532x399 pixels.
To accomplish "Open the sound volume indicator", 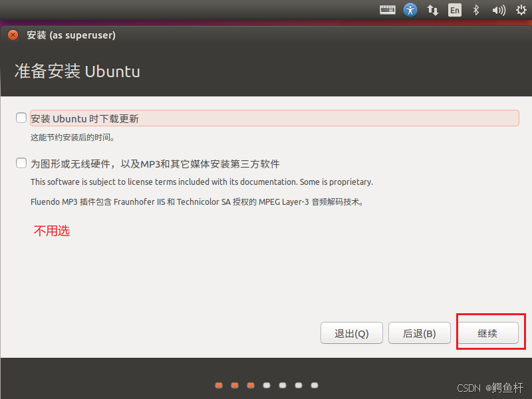I will pyautogui.click(x=499, y=10).
